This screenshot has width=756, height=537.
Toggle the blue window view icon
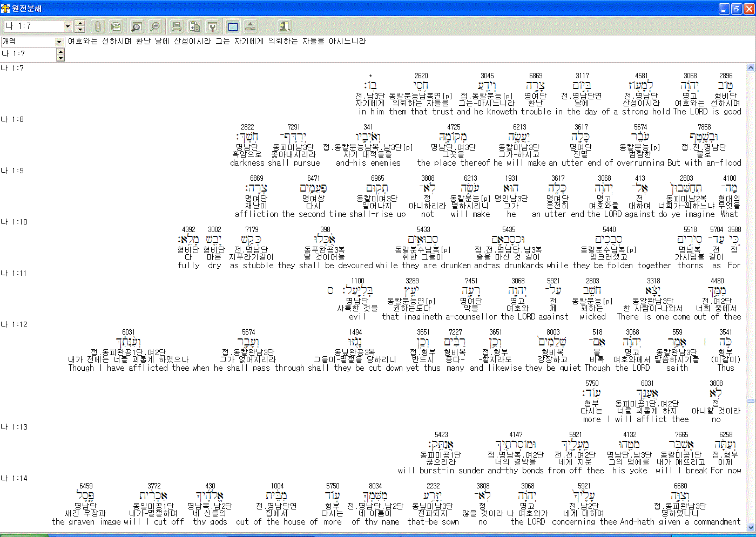point(233,26)
